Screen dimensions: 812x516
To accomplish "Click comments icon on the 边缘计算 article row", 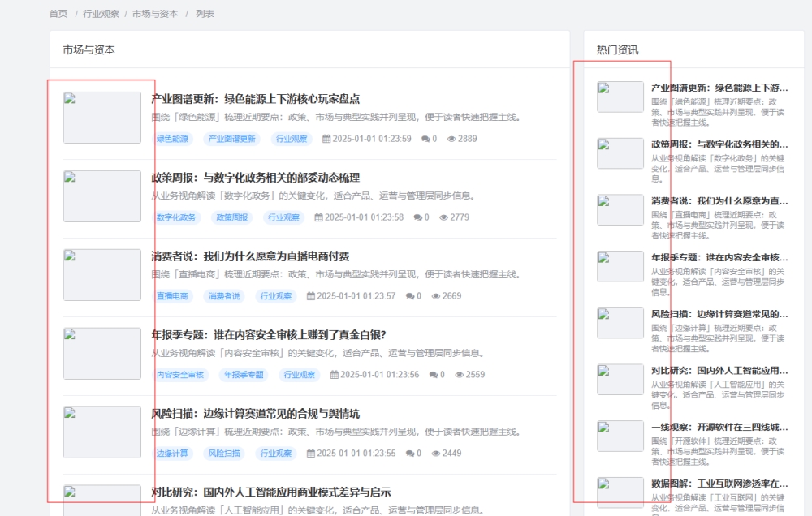I will pos(410,454).
